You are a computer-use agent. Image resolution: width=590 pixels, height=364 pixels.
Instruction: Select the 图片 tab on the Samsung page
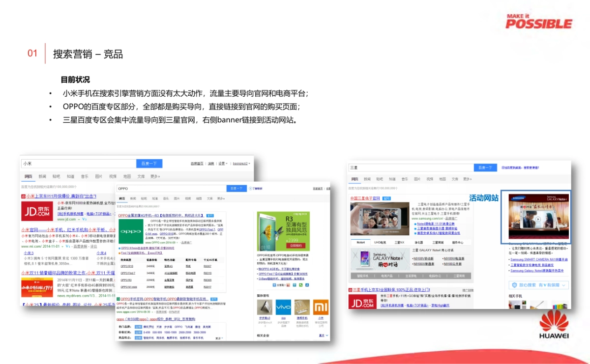tap(418, 179)
